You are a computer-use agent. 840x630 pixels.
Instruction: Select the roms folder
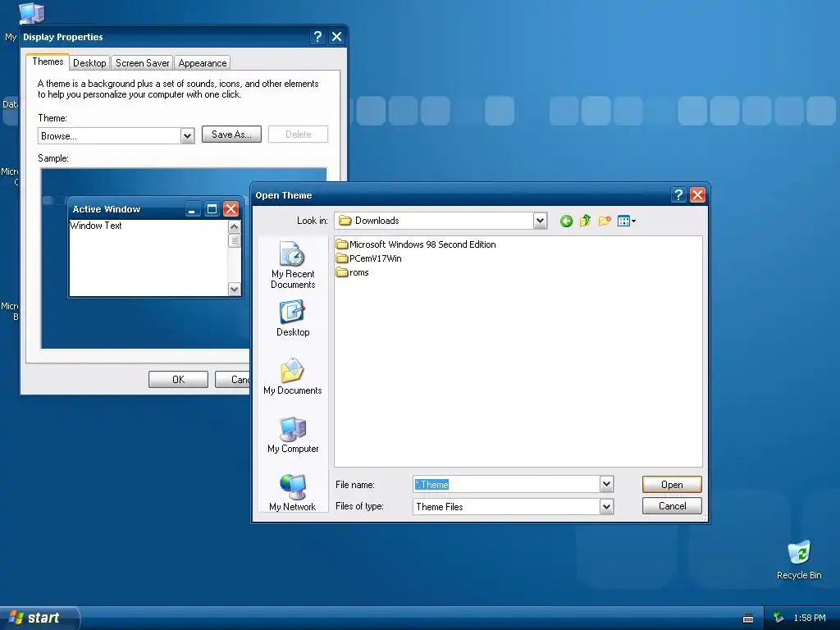point(353,272)
